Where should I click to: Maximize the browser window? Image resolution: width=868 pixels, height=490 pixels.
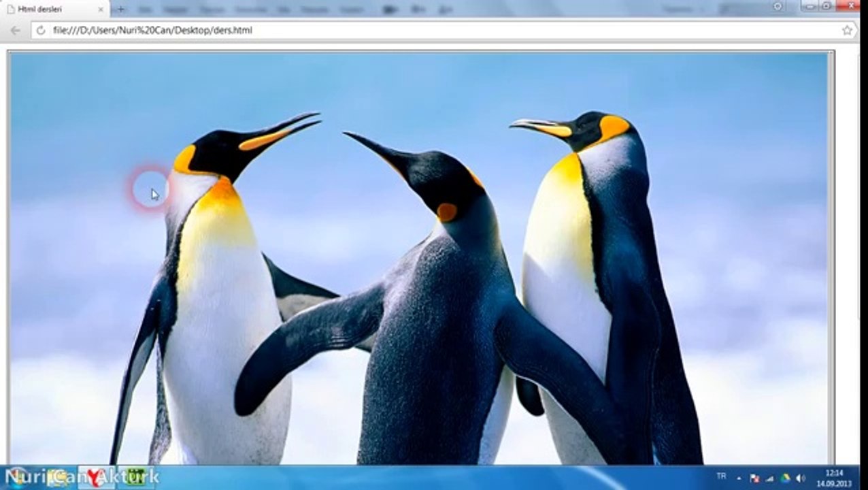click(826, 5)
